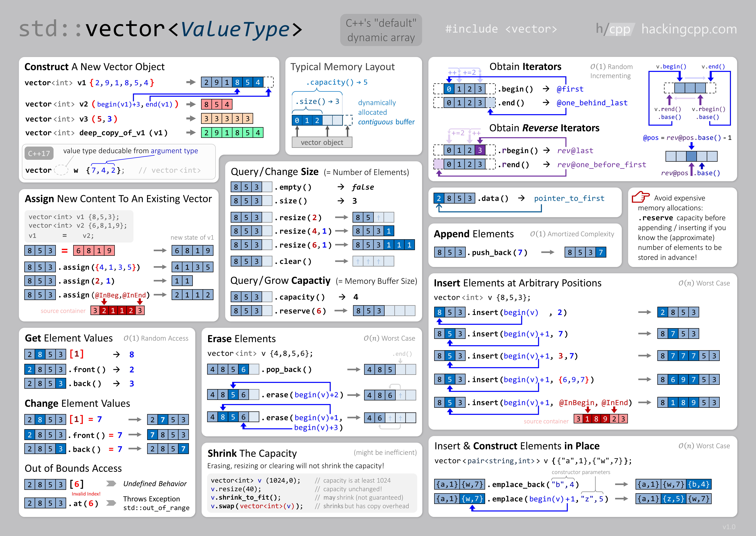The image size is (756, 536).
Task: Click the '.front() = 7' assignment
Action: [x=96, y=435]
